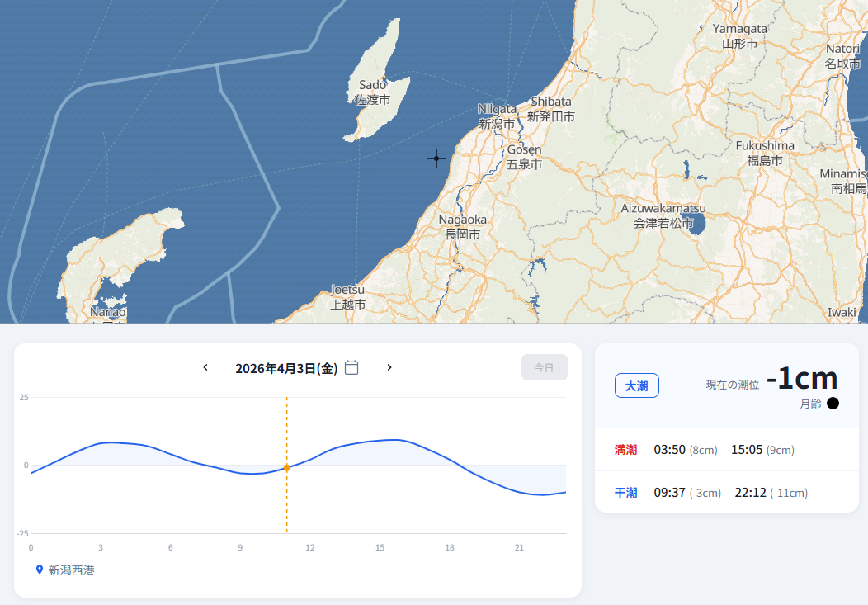The image size is (868, 605).
Task: Click the 大潮 tide type badge
Action: tap(636, 385)
